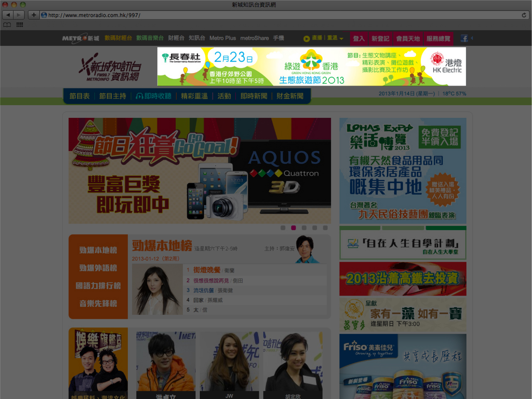Open the 自在人生自學計劃 banner
532x399 pixels.
point(403,243)
